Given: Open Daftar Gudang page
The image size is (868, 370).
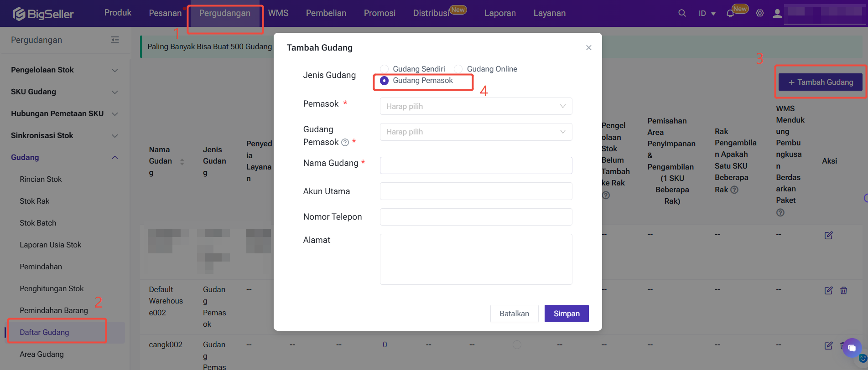Looking at the screenshot, I should [x=44, y=332].
